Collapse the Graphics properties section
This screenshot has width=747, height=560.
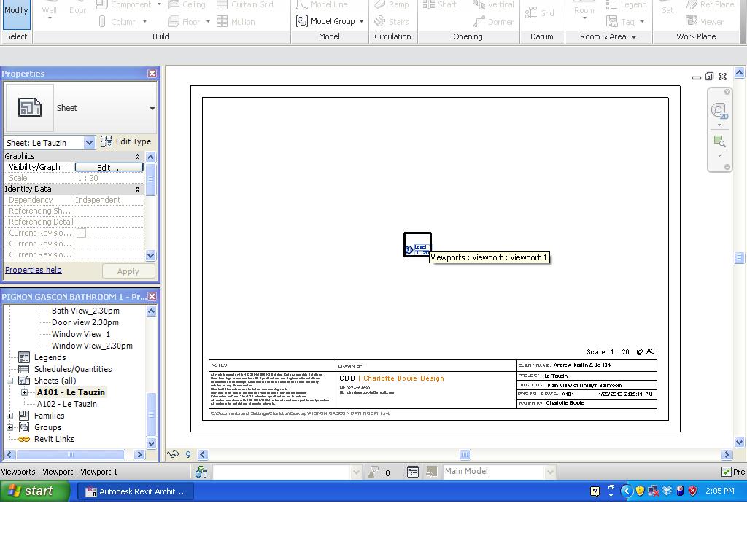tap(137, 157)
